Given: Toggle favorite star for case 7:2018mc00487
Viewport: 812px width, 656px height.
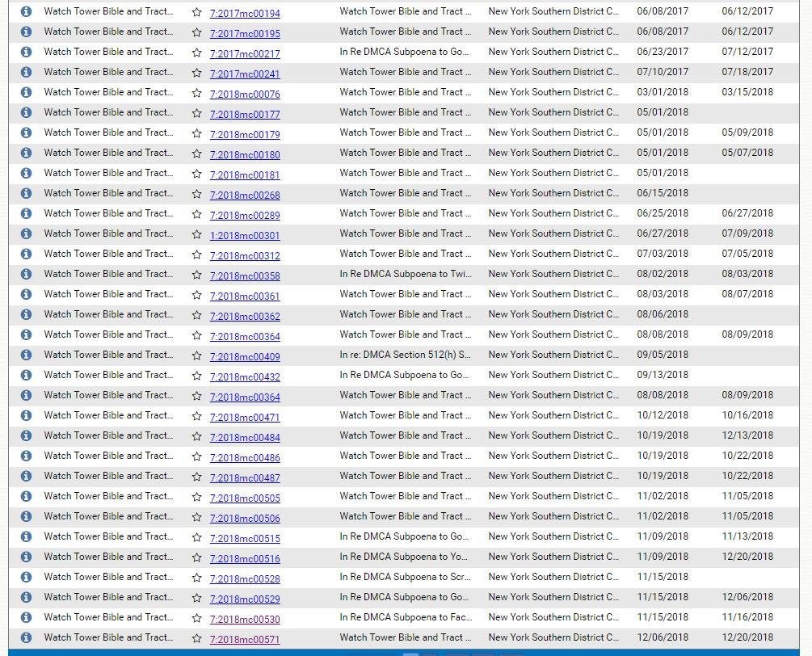Looking at the screenshot, I should click(x=197, y=477).
